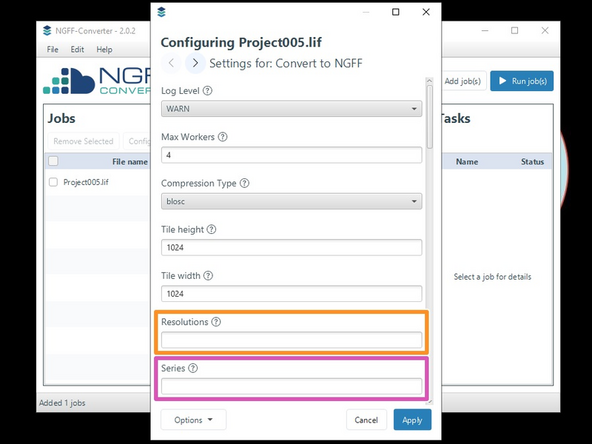Click the Tile height input field
The image size is (592, 444).
[291, 248]
